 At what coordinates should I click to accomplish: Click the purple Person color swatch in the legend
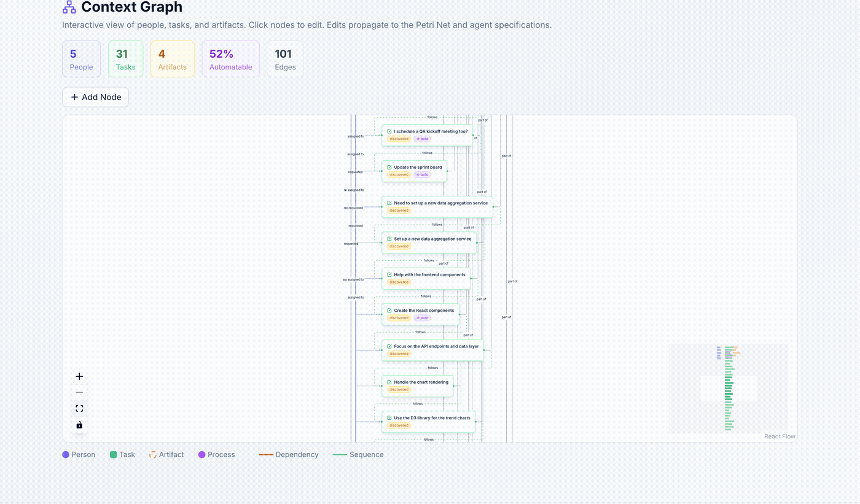click(x=64, y=454)
